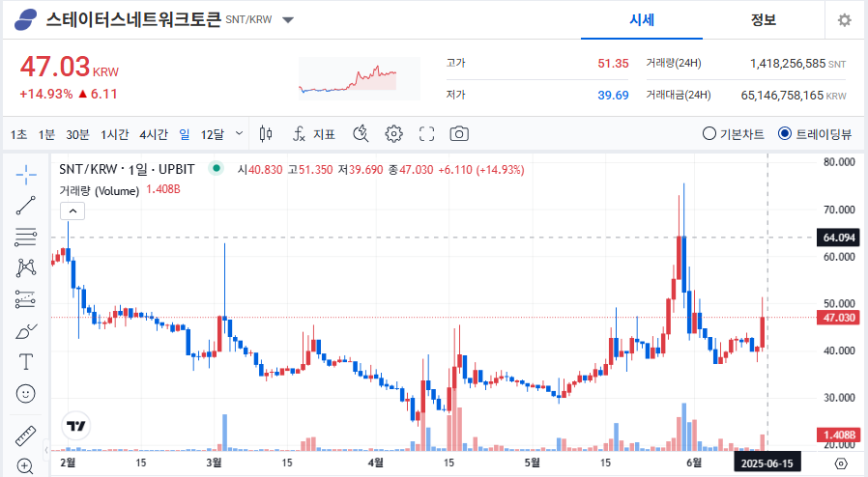This screenshot has height=477, width=868.
Task: Switch to the 정보 tab
Action: coord(764,20)
